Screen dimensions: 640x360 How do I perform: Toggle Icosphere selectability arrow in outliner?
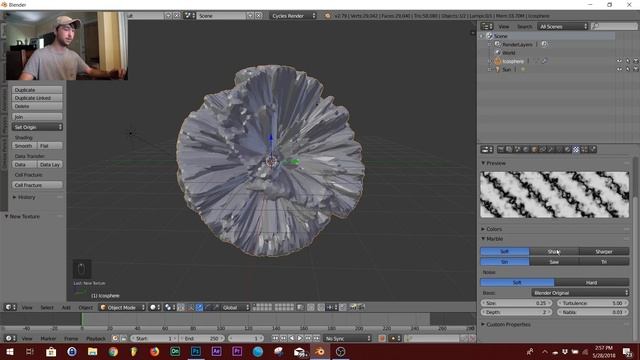pos(628,61)
